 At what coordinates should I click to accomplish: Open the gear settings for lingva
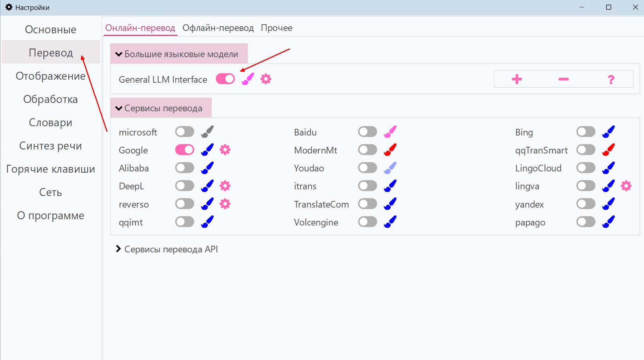tap(626, 186)
